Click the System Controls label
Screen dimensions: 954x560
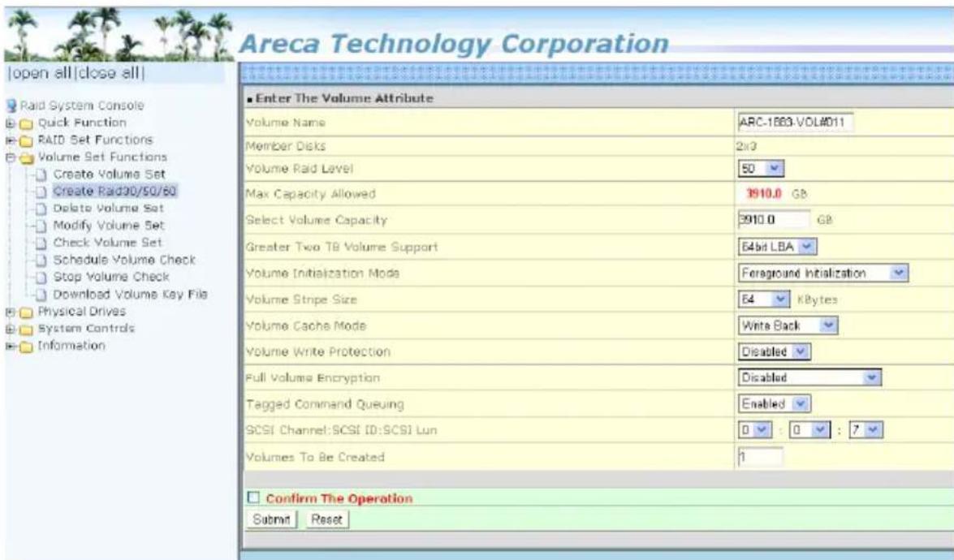click(x=86, y=329)
